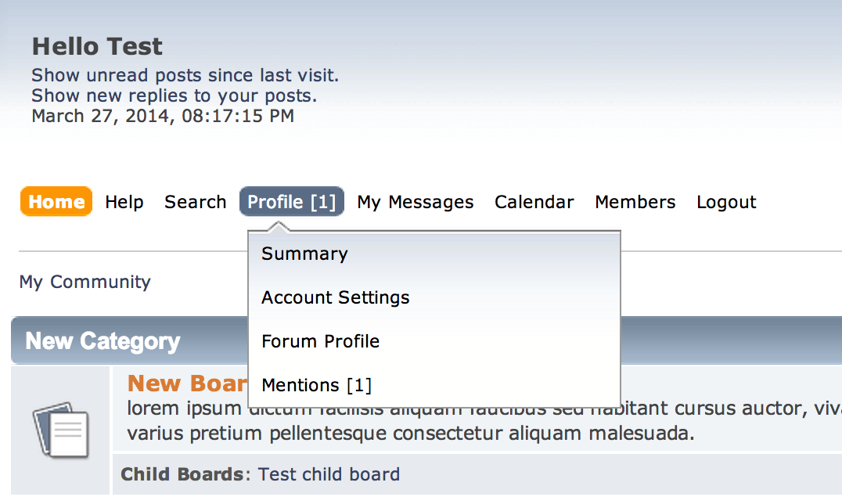This screenshot has width=842, height=504.
Task: Expand the Profile [1] dropdown
Action: click(x=292, y=201)
